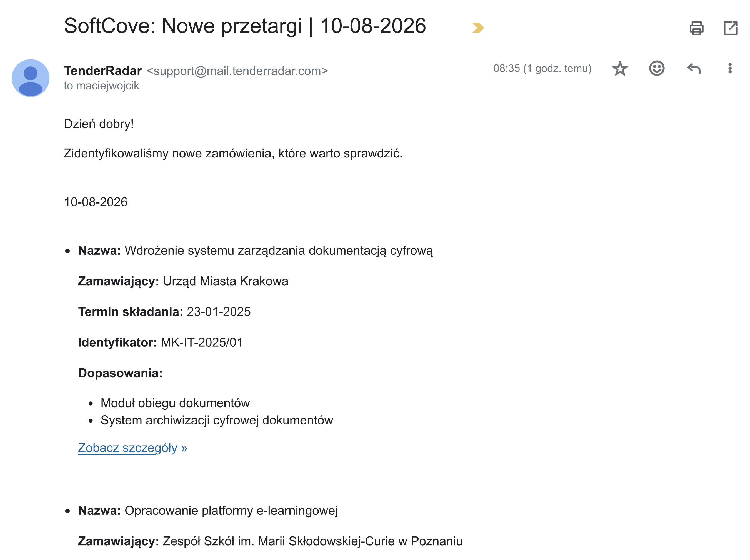Click the 10-08-2026 date line in the body
Screen dimensions: 750x560
pos(96,202)
